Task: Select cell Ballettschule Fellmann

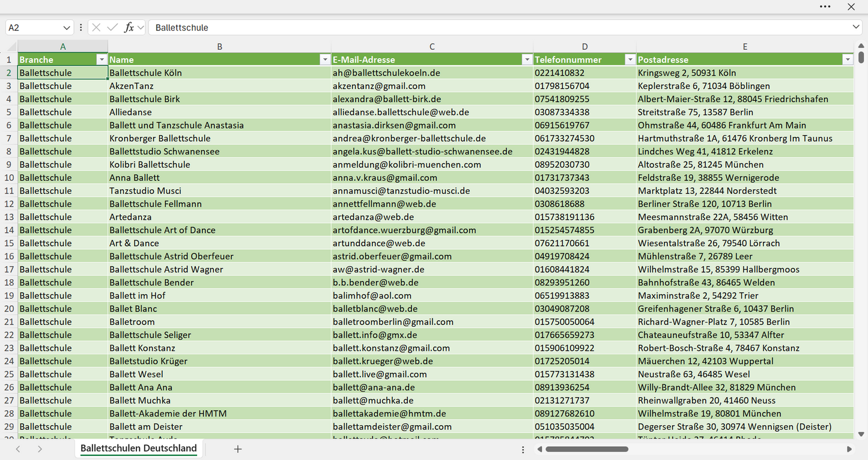Action: coord(219,204)
